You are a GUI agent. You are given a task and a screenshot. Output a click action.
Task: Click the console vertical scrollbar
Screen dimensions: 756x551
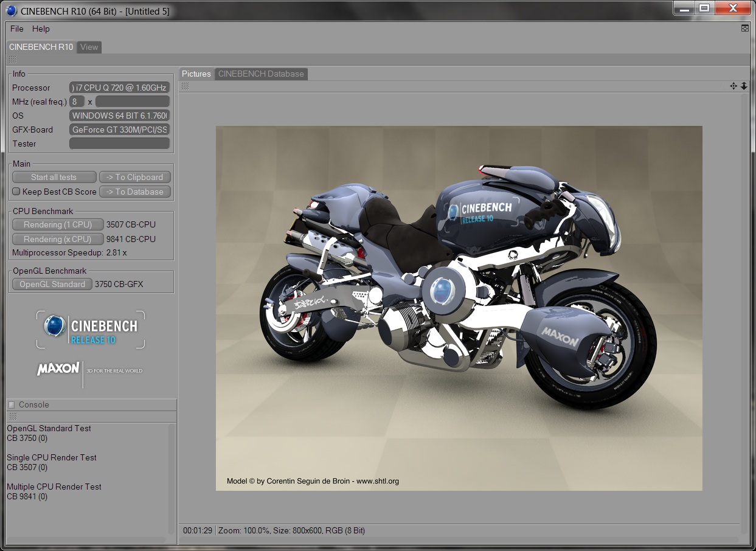(x=171, y=479)
